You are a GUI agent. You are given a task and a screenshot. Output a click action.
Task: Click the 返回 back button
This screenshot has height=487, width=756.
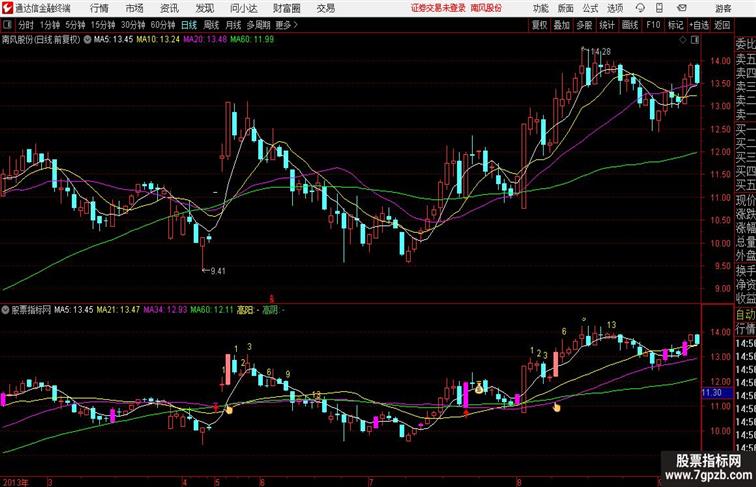coord(722,25)
